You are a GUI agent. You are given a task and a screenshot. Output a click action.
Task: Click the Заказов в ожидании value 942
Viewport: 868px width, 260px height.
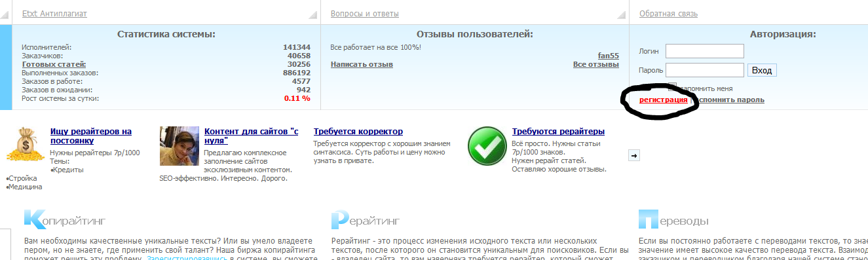(303, 90)
